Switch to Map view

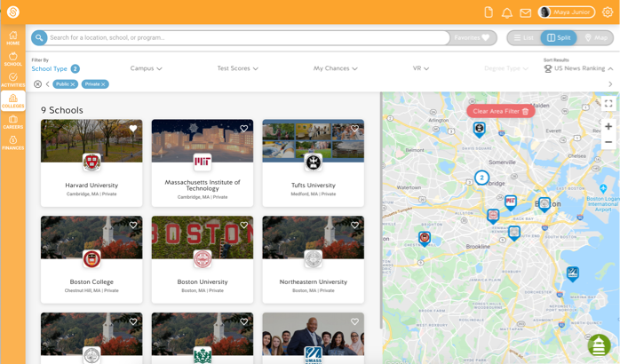(596, 38)
